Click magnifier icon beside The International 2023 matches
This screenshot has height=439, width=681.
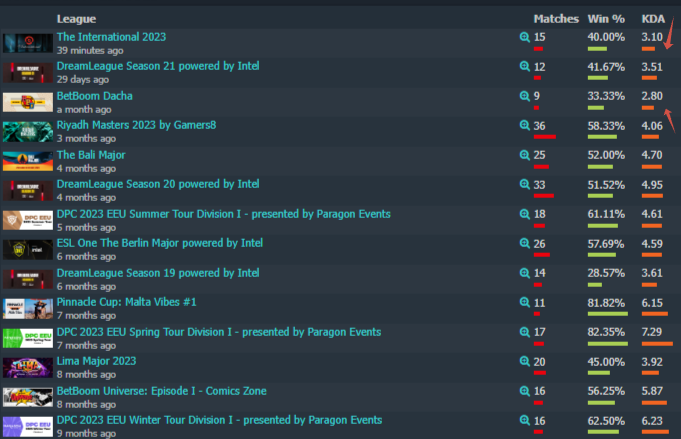(525, 37)
